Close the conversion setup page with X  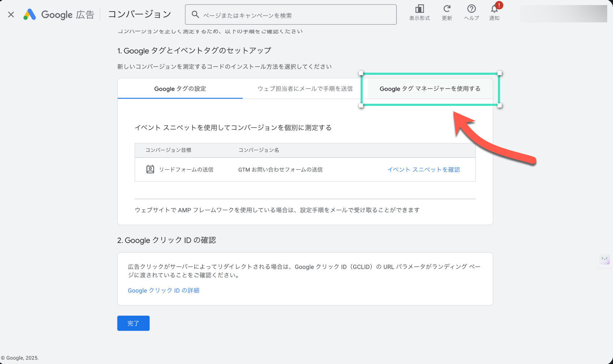[11, 14]
